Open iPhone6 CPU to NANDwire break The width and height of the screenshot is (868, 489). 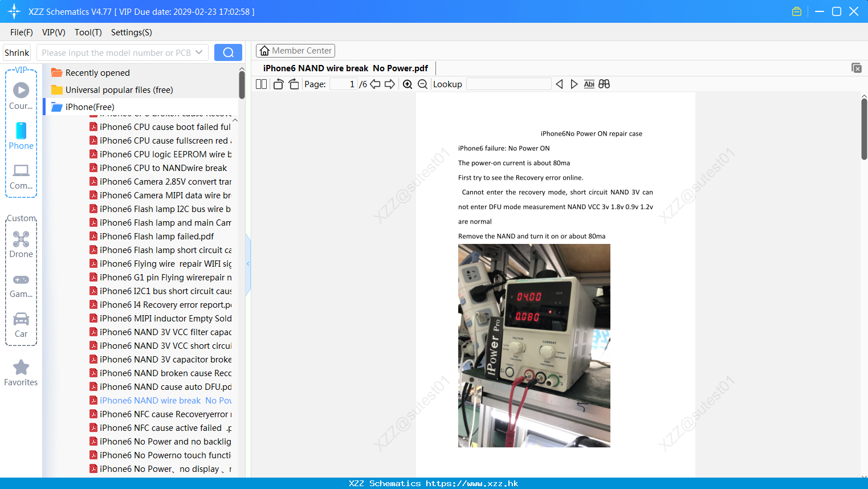point(158,168)
